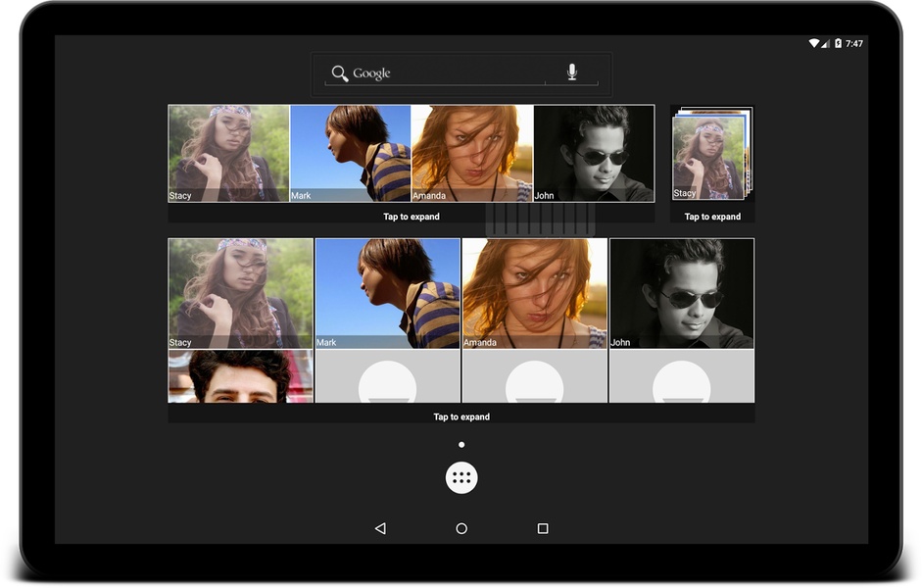This screenshot has height=588, width=922.
Task: Tap the voice search microphone icon
Action: coord(571,72)
